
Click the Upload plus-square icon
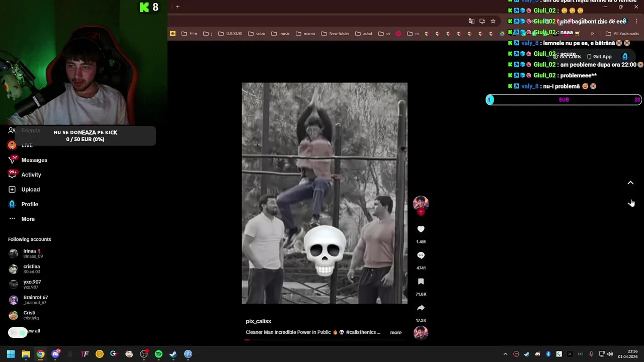(x=12, y=190)
